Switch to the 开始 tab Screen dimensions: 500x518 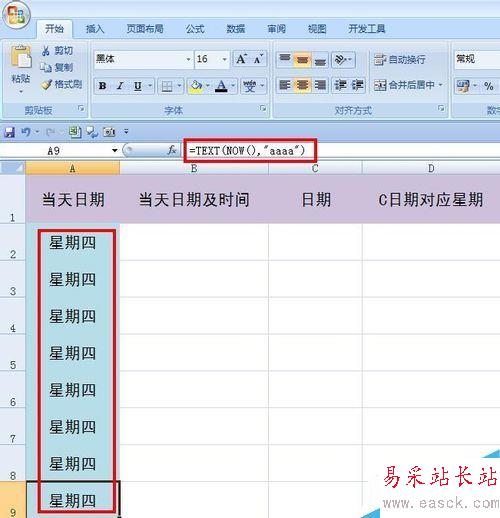click(x=54, y=29)
